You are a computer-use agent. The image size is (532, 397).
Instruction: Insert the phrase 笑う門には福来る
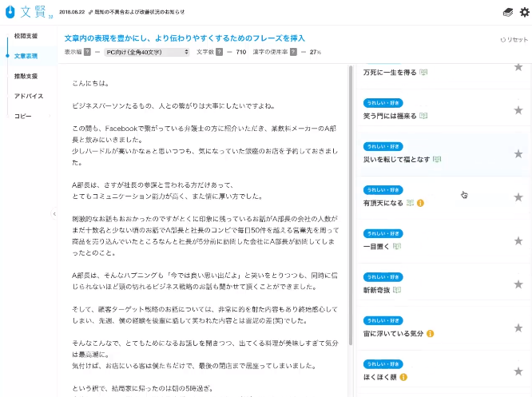[x=390, y=116]
